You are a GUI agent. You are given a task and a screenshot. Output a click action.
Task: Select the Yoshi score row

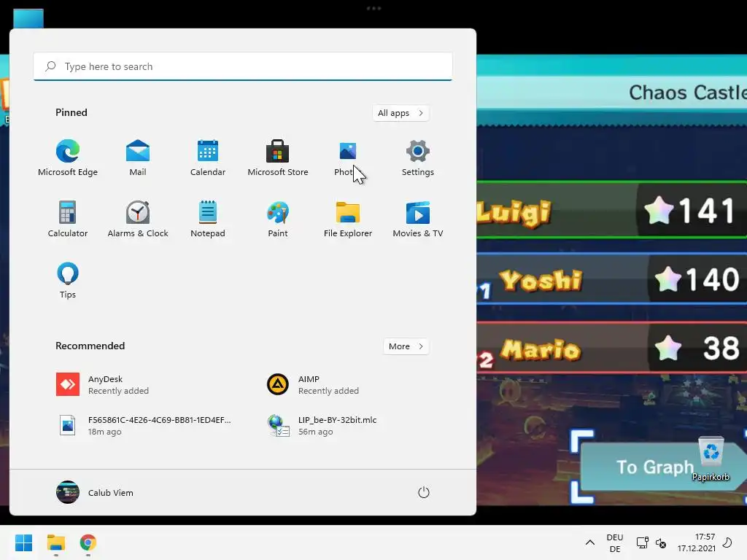coord(612,279)
